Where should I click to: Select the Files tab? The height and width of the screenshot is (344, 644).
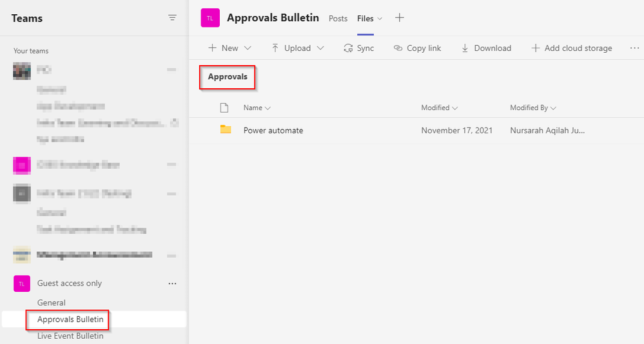[365, 19]
